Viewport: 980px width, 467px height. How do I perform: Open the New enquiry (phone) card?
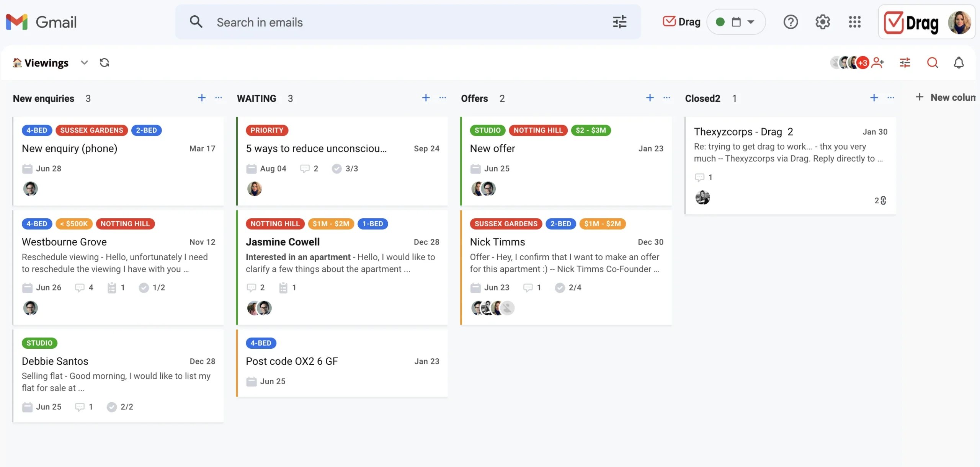118,161
